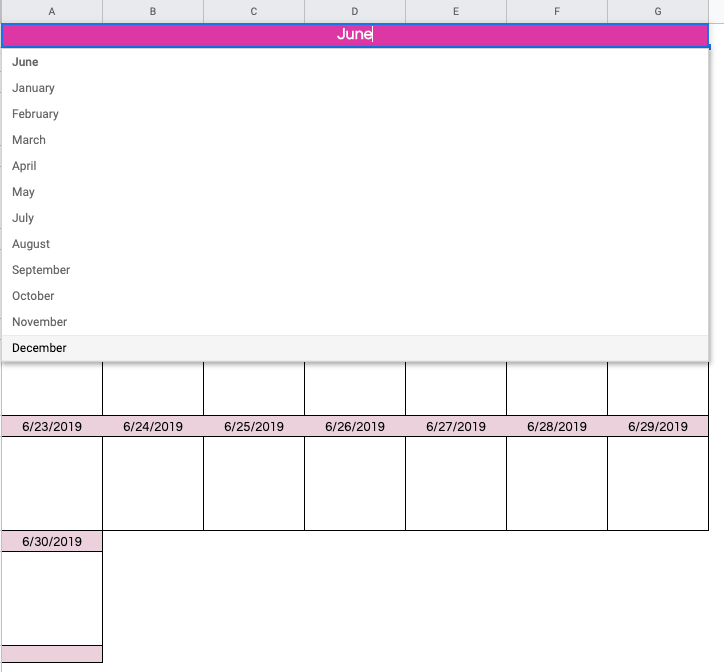
Task: Click the empty cell below 6/25/2019
Action: point(254,484)
